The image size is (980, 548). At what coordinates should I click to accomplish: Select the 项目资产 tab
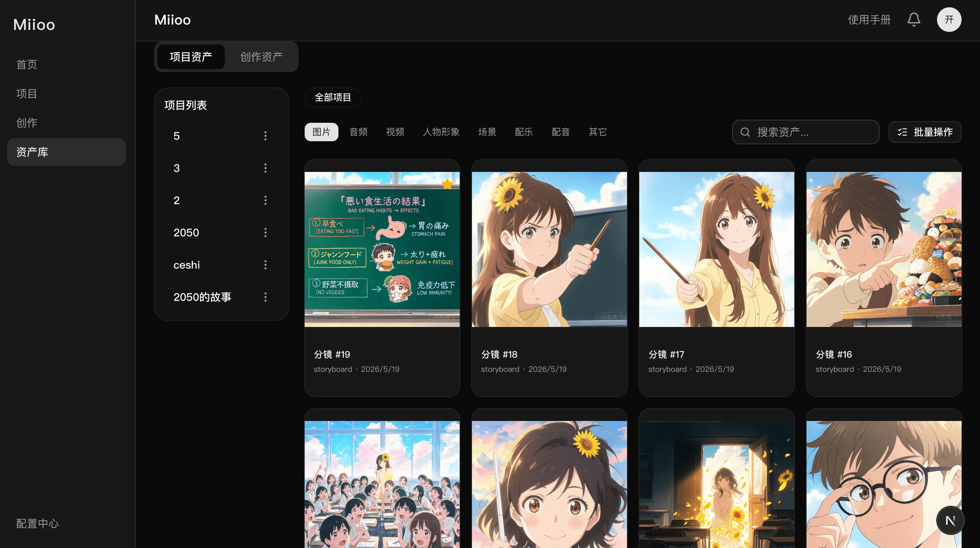point(191,57)
